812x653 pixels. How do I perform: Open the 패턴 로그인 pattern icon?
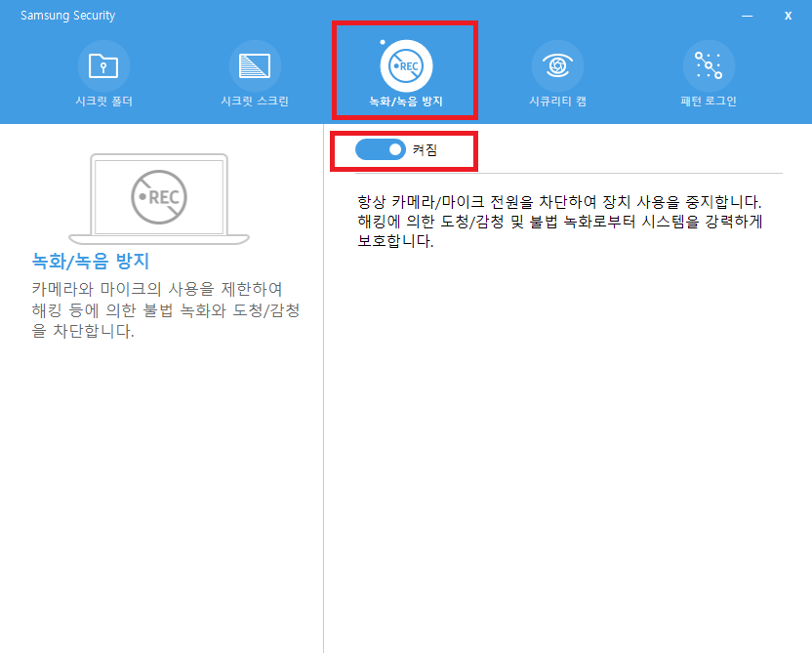tap(709, 65)
